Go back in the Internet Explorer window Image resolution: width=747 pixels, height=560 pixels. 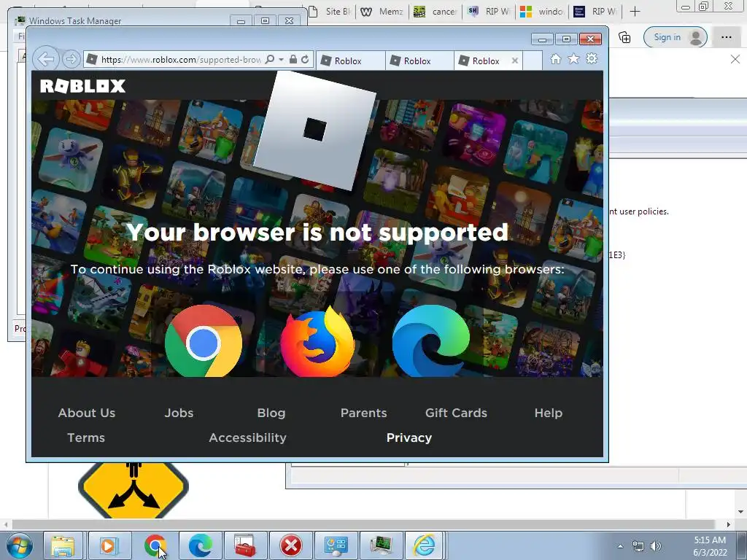(46, 59)
